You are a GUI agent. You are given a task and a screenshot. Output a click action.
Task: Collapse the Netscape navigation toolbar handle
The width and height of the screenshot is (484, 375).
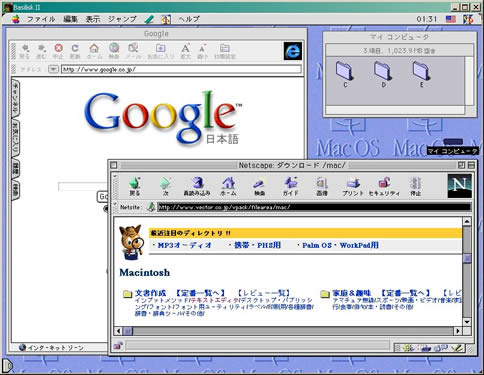tap(115, 186)
